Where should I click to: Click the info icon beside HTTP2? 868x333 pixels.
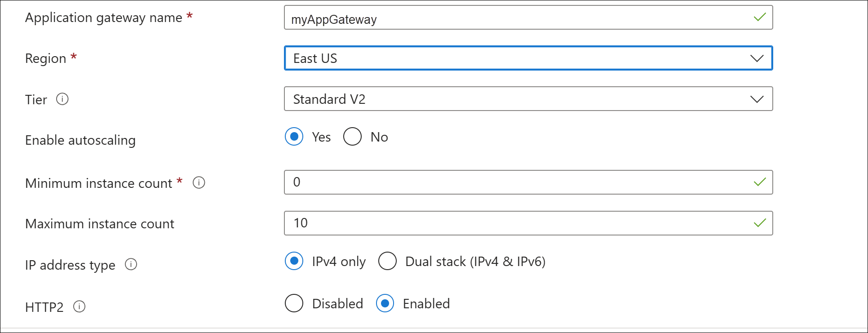tap(79, 307)
